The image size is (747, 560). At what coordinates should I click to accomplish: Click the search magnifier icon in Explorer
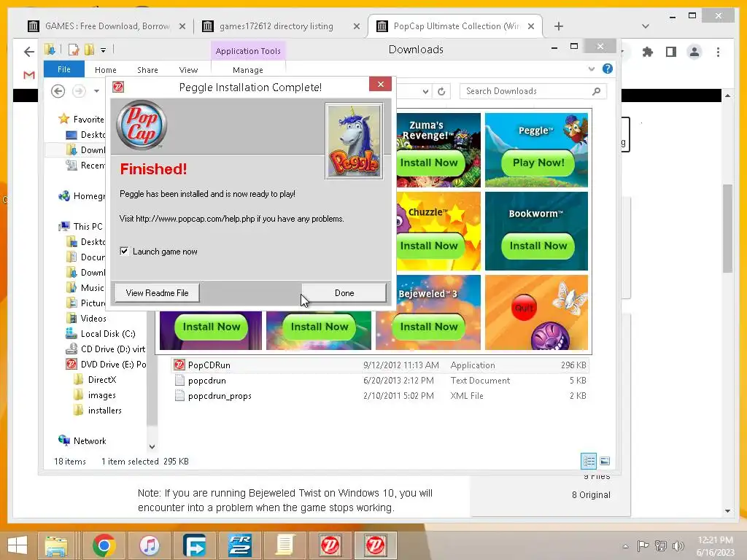coord(597,91)
